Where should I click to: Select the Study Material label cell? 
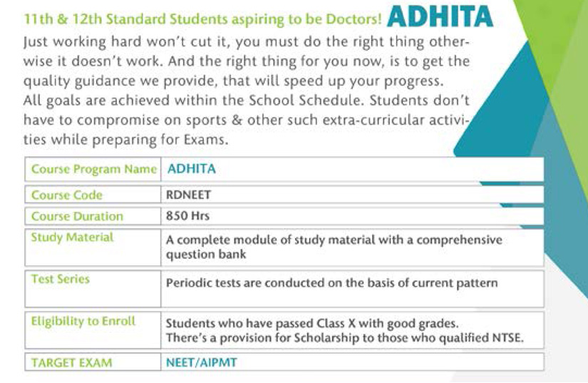(x=72, y=238)
